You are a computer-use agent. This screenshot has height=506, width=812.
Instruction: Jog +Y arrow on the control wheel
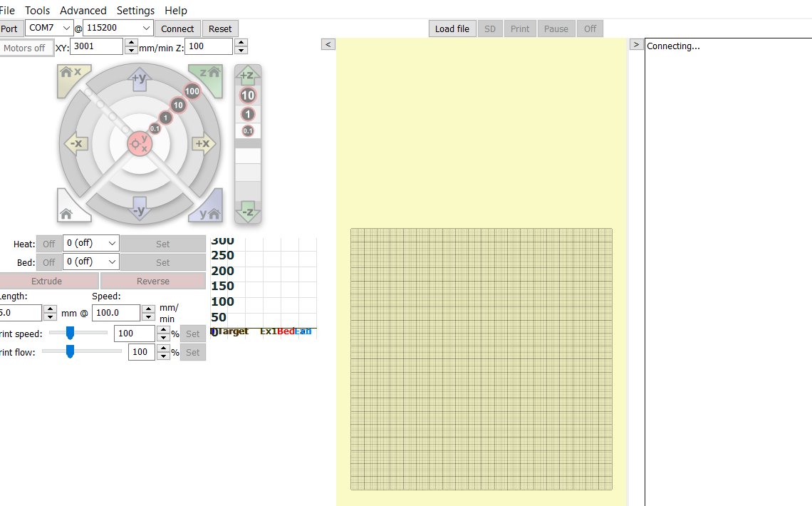[140, 78]
